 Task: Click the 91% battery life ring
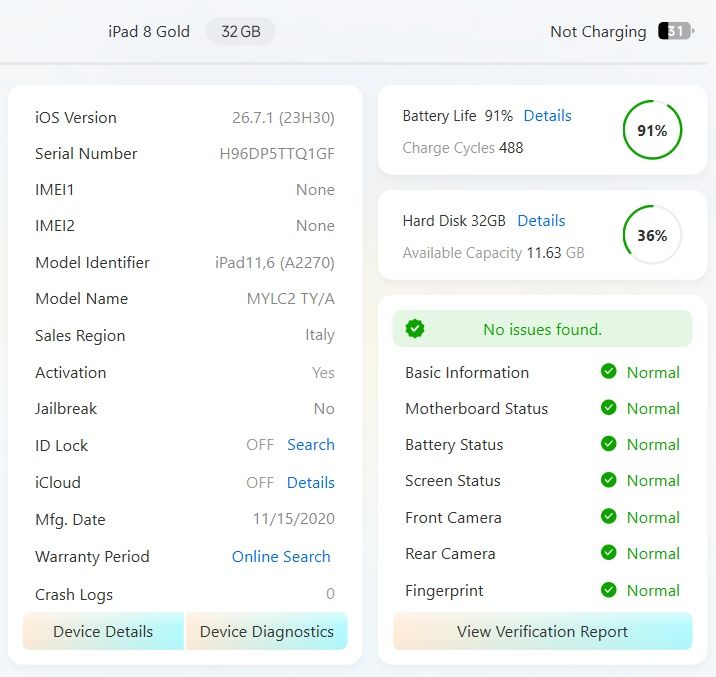[x=652, y=130]
